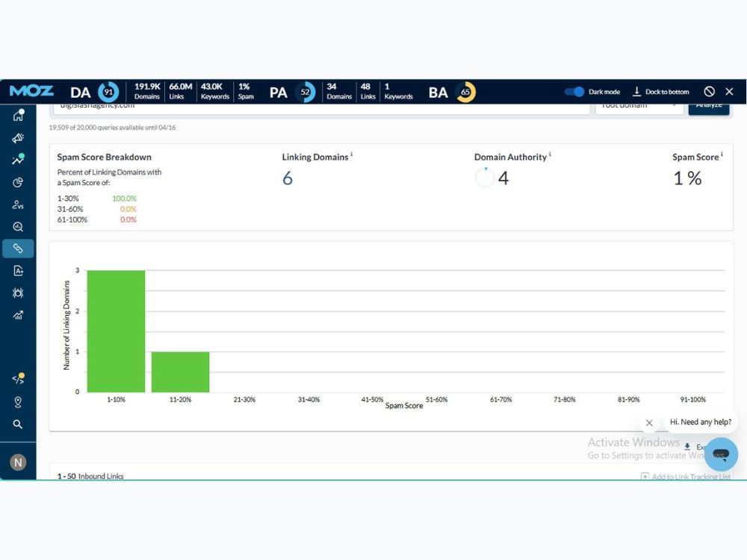
Task: Select the highlighted Link Explorer chain icon
Action: coord(18,249)
